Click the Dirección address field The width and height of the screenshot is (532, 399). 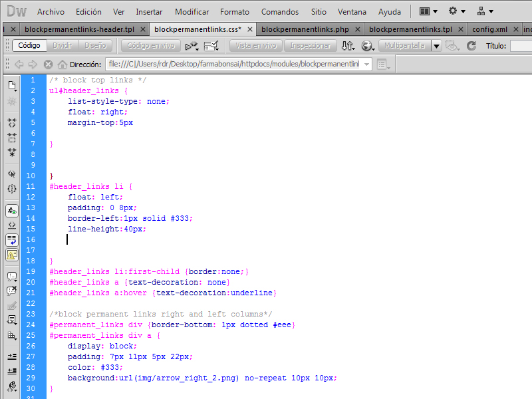(239, 64)
